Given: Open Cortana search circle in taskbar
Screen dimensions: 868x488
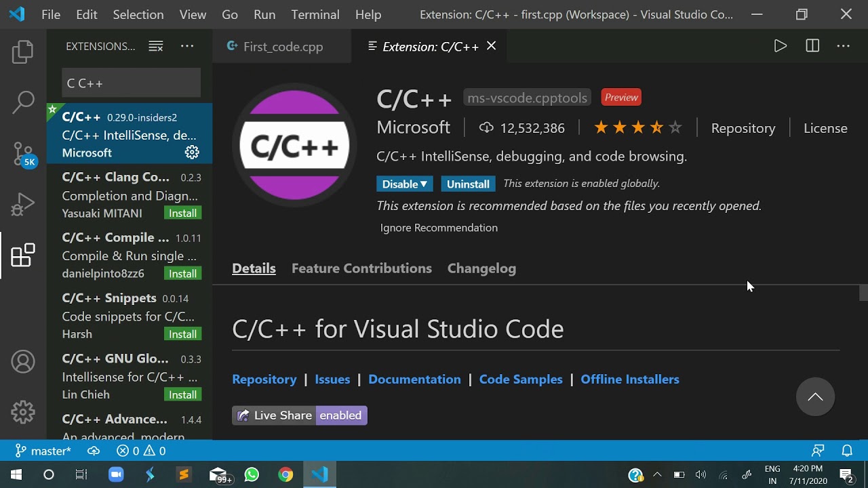Looking at the screenshot, I should click(x=49, y=475).
